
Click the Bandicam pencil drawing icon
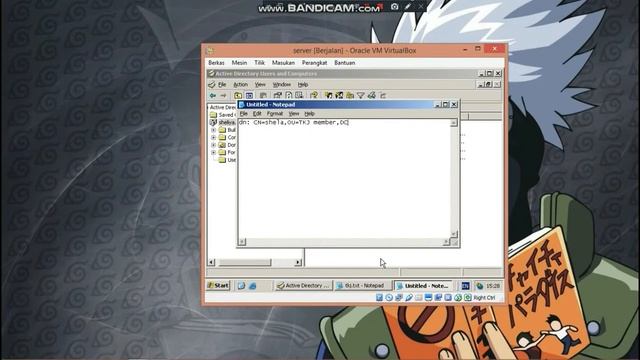pyautogui.click(x=408, y=7)
